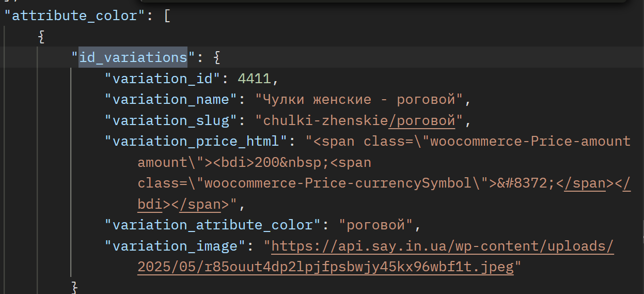Click the variation_atribute_color key
This screenshot has width=644, height=294.
coord(212,225)
